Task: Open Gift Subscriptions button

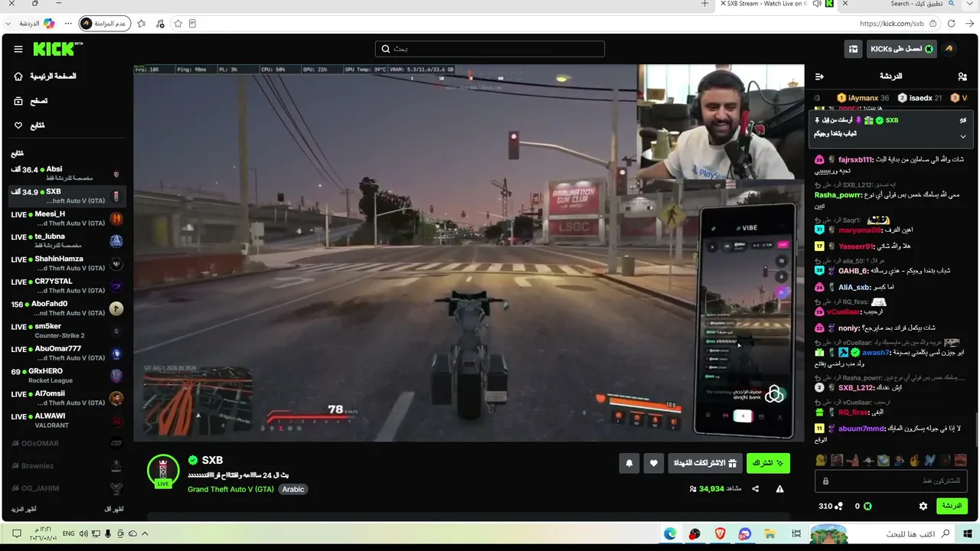Action: click(x=705, y=463)
